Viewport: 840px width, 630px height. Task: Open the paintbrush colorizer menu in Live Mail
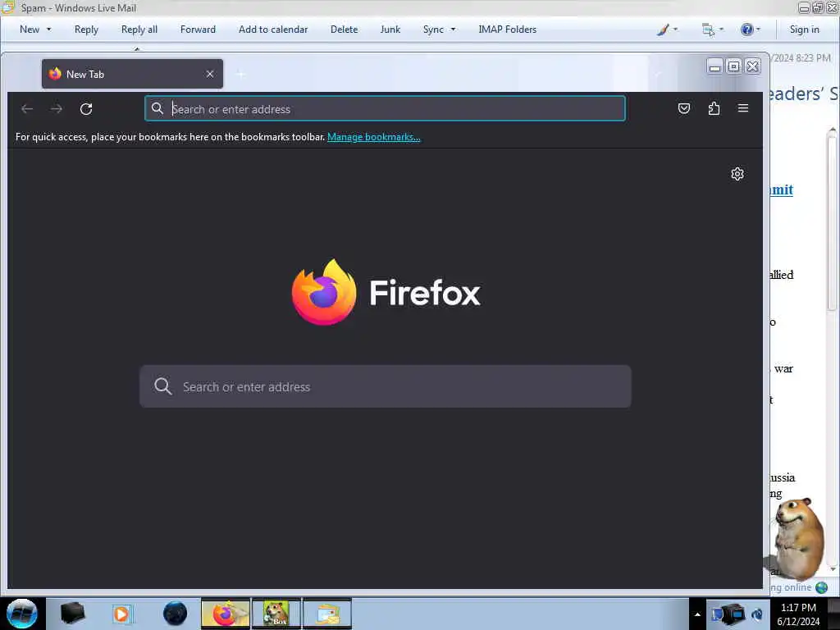coord(663,30)
